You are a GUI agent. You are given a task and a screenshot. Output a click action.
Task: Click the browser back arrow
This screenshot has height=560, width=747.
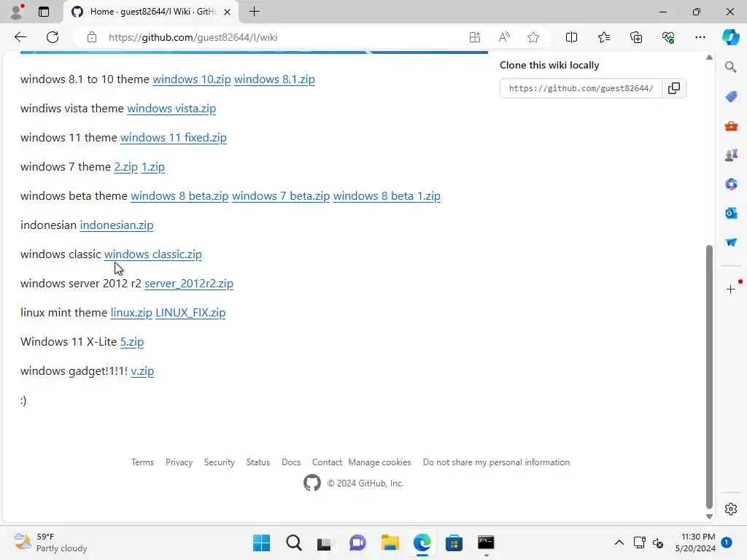click(20, 37)
